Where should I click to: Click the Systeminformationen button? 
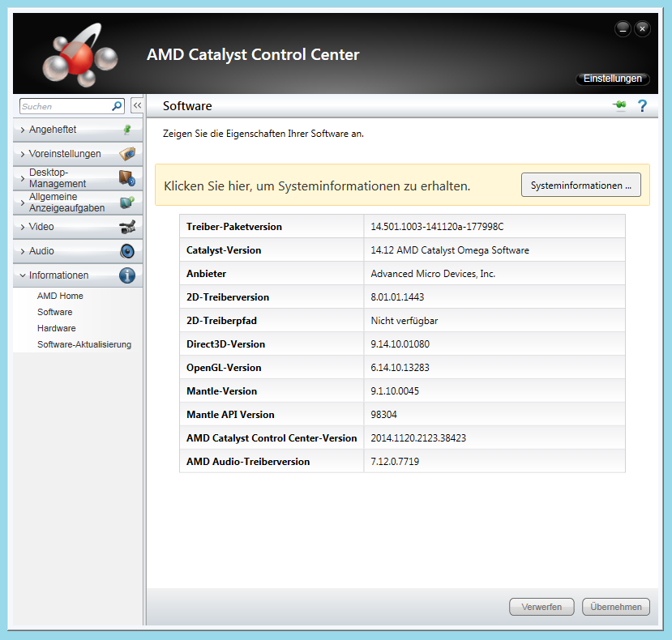[x=581, y=185]
